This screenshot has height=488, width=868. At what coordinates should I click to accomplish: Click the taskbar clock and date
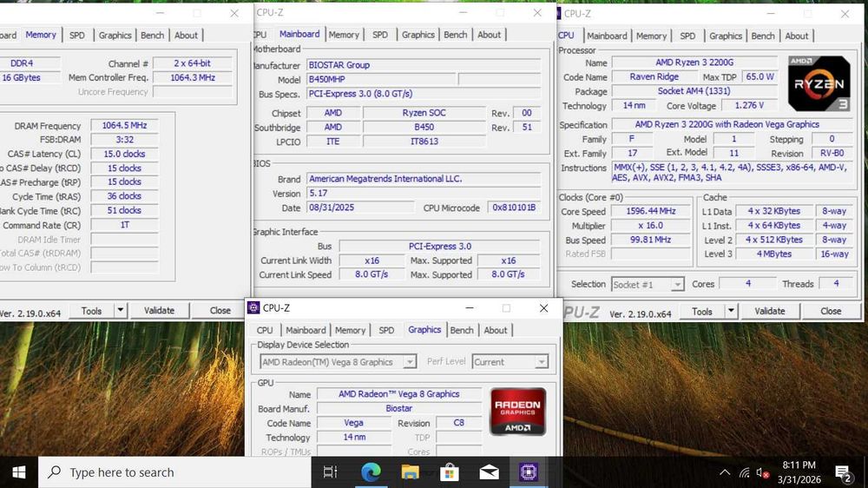tap(799, 472)
